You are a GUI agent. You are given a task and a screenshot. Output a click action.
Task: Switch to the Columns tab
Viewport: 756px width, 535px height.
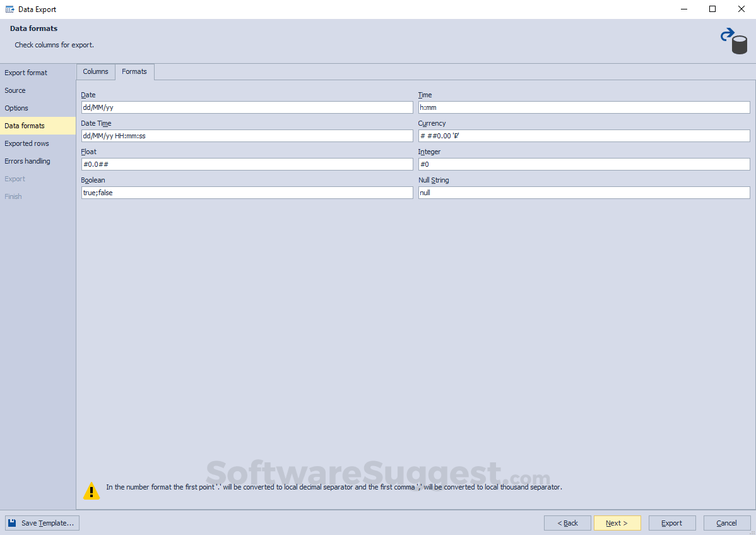pos(95,71)
